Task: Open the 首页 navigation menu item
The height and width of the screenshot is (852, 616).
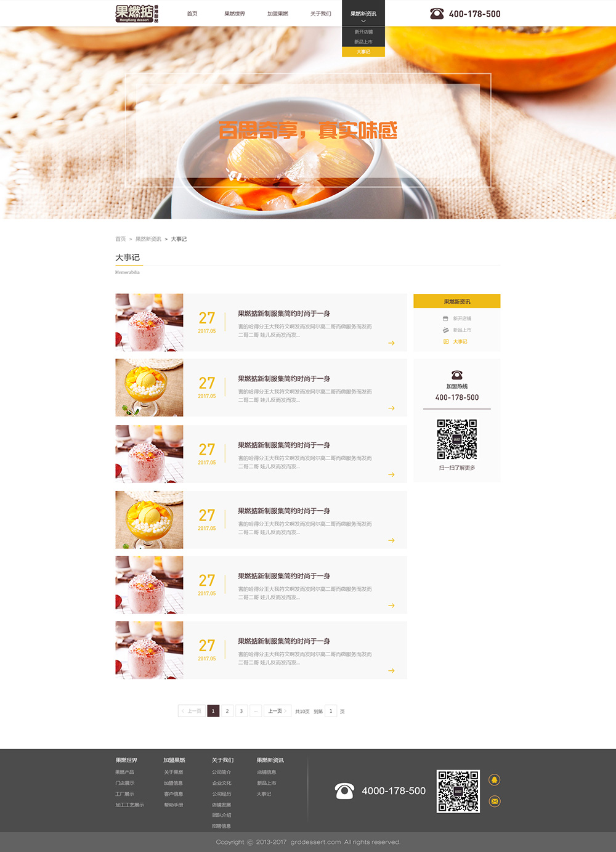Action: (x=192, y=14)
